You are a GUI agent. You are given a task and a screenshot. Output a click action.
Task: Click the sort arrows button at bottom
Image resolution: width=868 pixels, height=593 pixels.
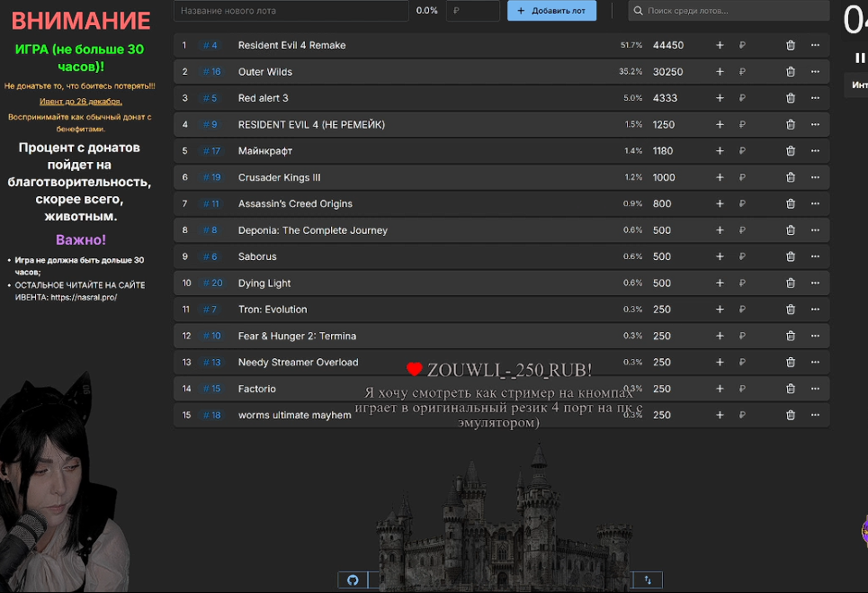pos(648,580)
